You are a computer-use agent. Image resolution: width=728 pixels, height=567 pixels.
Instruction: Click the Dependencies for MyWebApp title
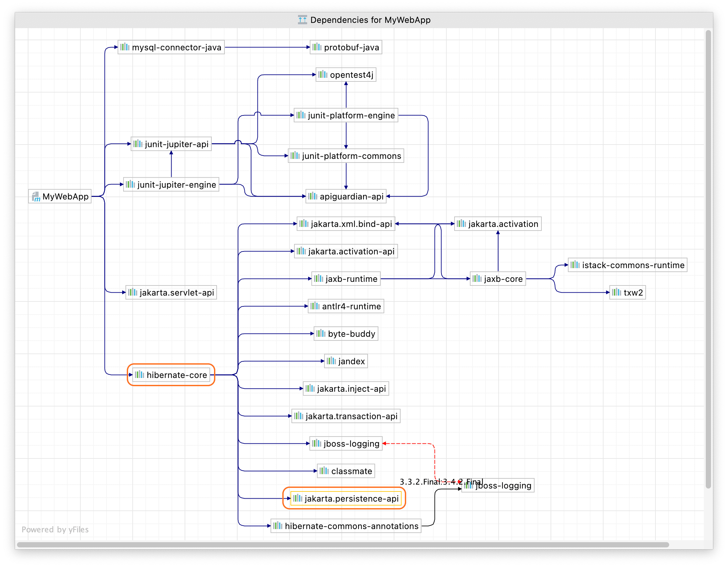370,20
